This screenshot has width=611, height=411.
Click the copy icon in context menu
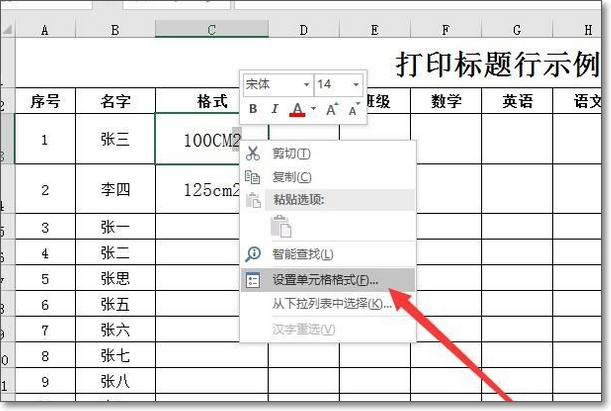[x=253, y=177]
